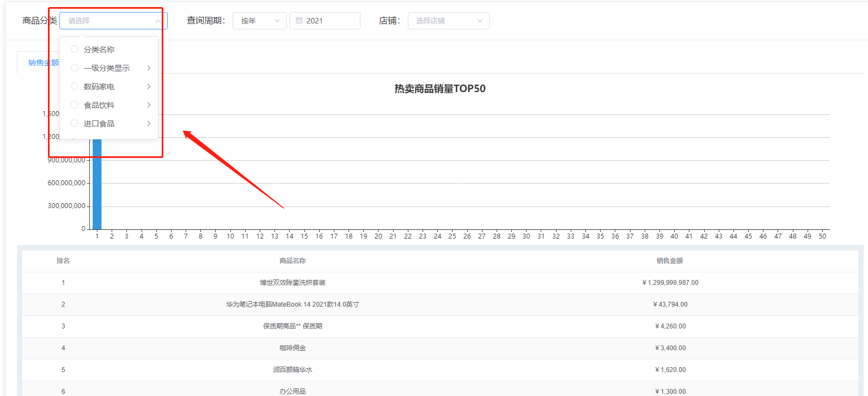The image size is (868, 396).
Task: Select the 食品饮料 radio button
Action: coord(75,105)
